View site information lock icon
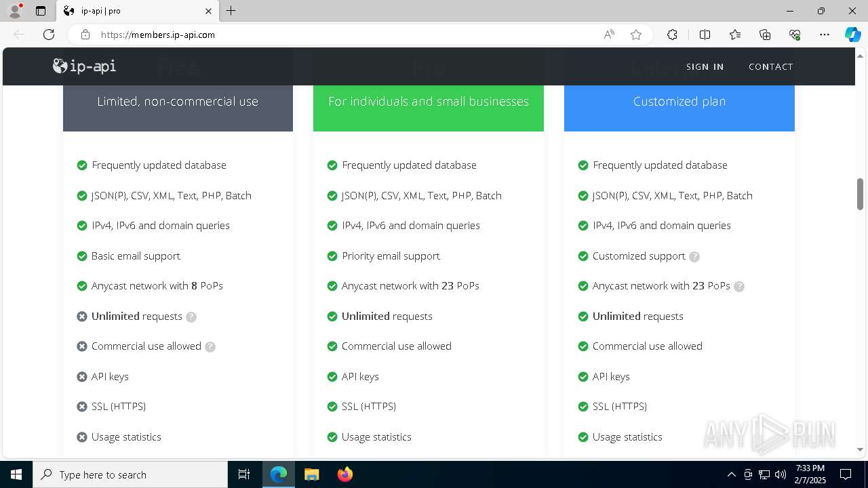The image size is (868, 488). [85, 35]
